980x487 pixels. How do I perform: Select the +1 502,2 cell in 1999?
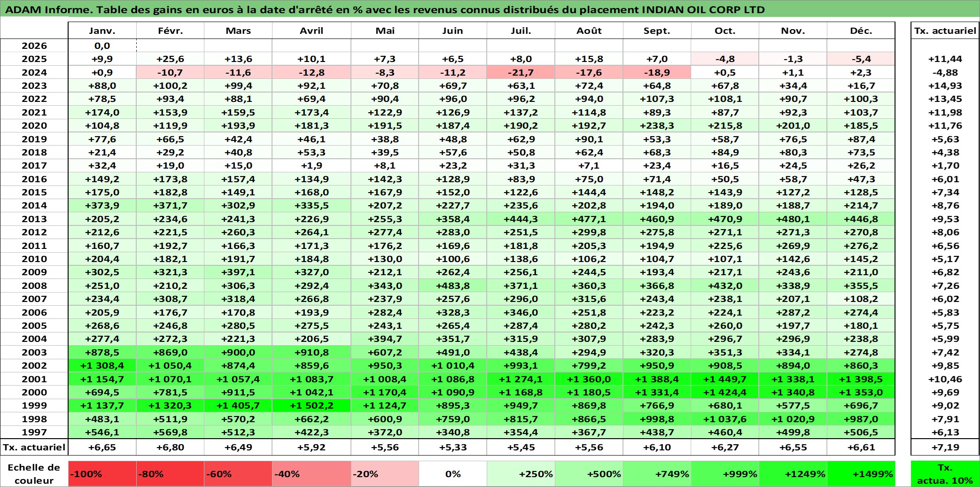(x=311, y=405)
